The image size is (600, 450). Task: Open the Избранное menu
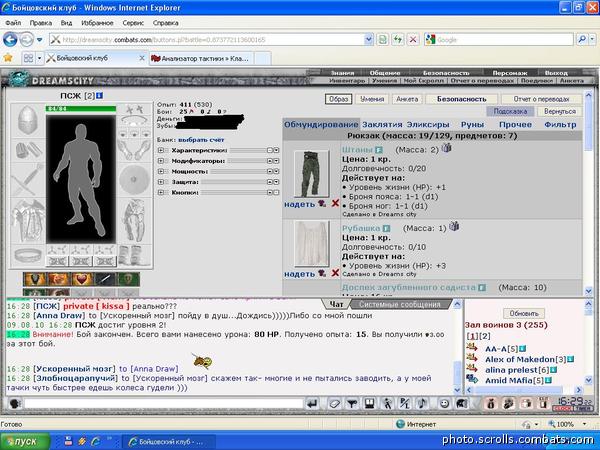point(97,23)
